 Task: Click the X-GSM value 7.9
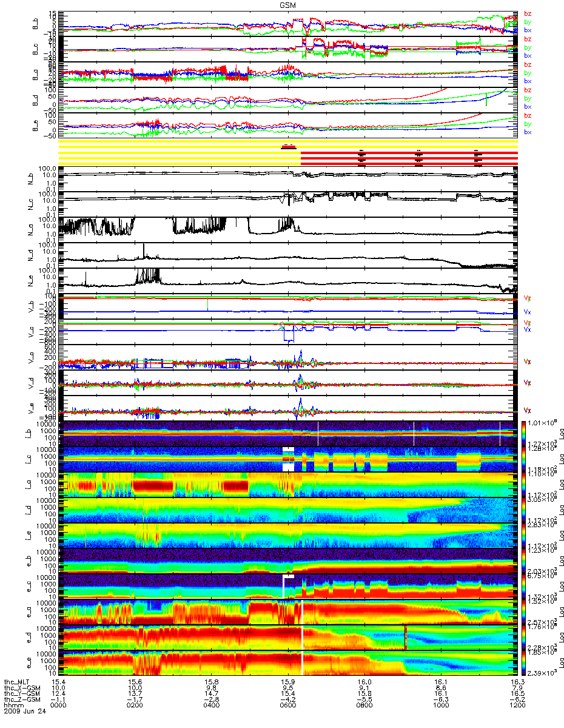[x=517, y=687]
